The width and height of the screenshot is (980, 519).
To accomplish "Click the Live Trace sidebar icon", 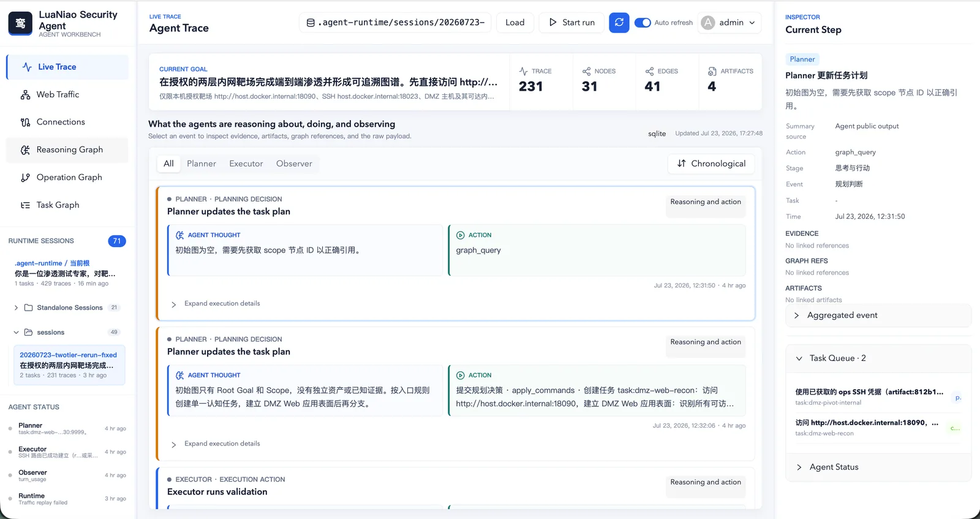I will pos(27,67).
